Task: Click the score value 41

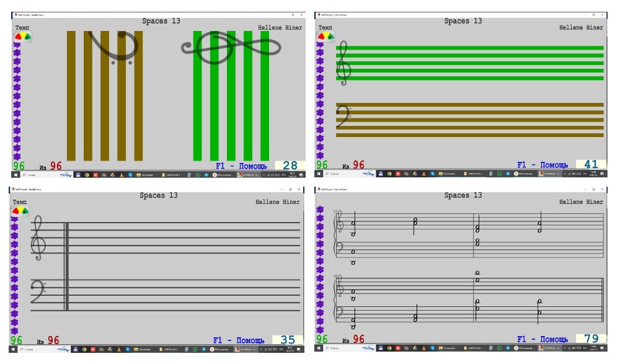Action: tap(591, 164)
